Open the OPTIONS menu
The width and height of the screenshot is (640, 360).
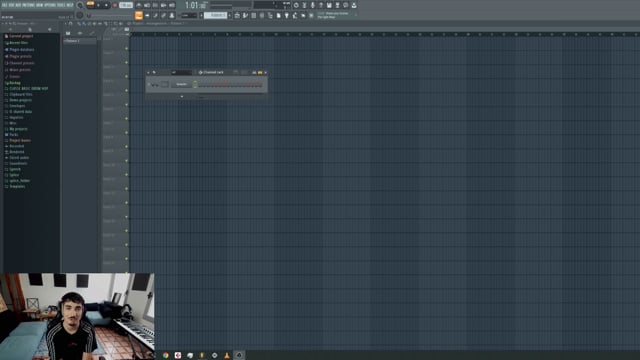coord(50,5)
